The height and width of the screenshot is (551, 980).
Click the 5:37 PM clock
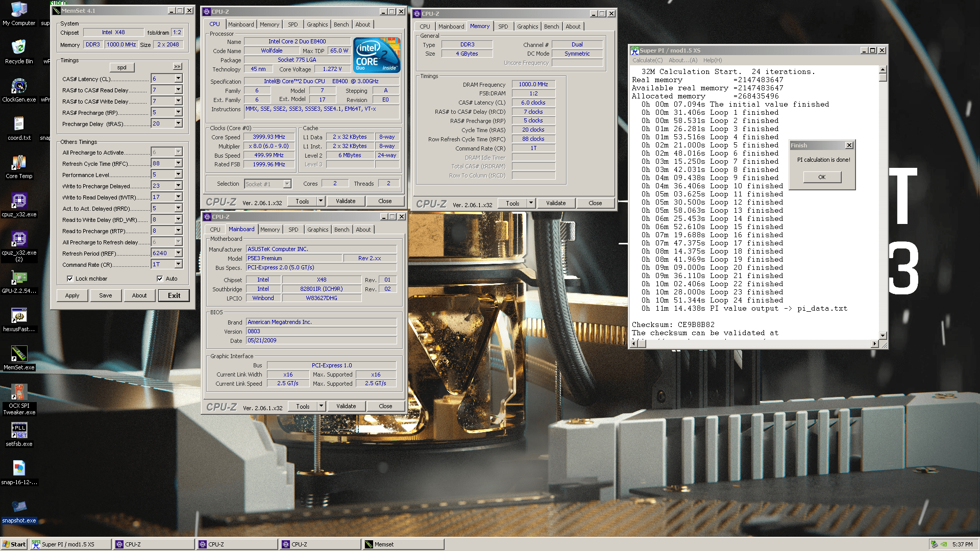click(x=962, y=544)
